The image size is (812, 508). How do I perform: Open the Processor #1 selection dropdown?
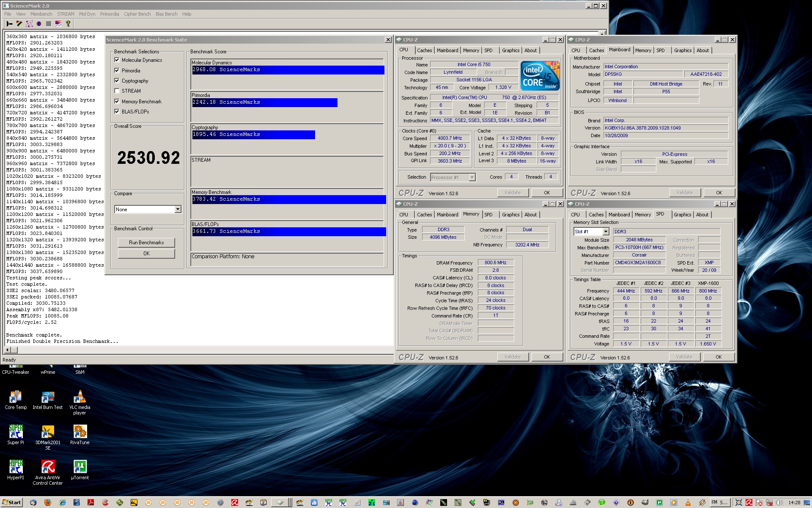(472, 177)
